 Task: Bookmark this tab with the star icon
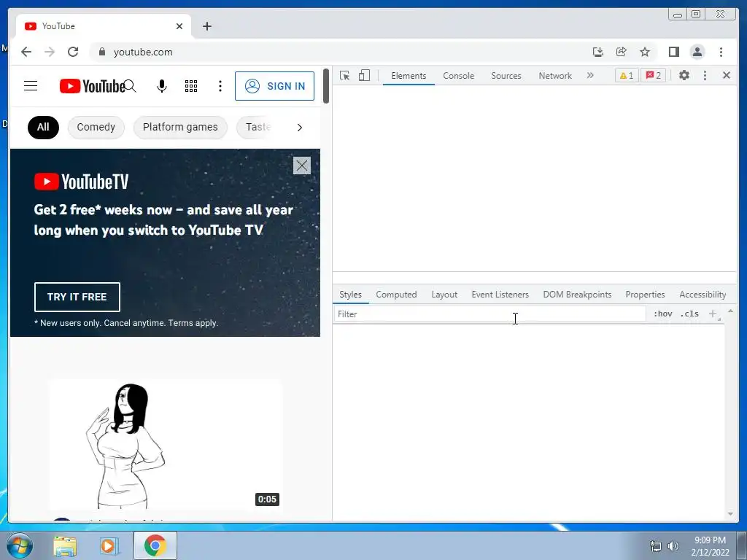(645, 52)
